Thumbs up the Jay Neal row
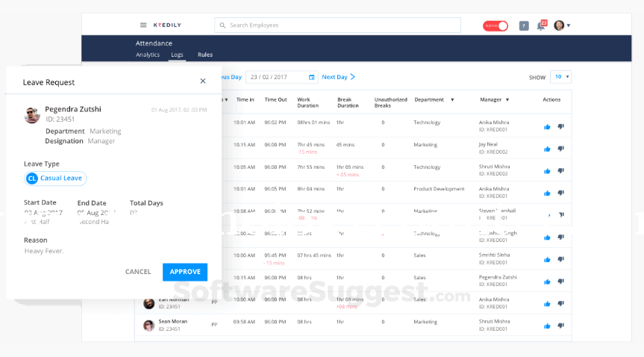 pos(547,149)
